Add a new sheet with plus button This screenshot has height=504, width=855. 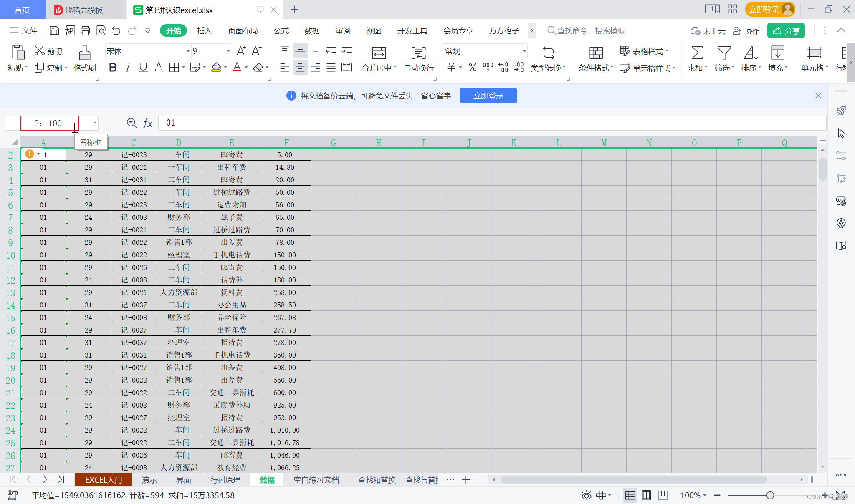pos(466,480)
